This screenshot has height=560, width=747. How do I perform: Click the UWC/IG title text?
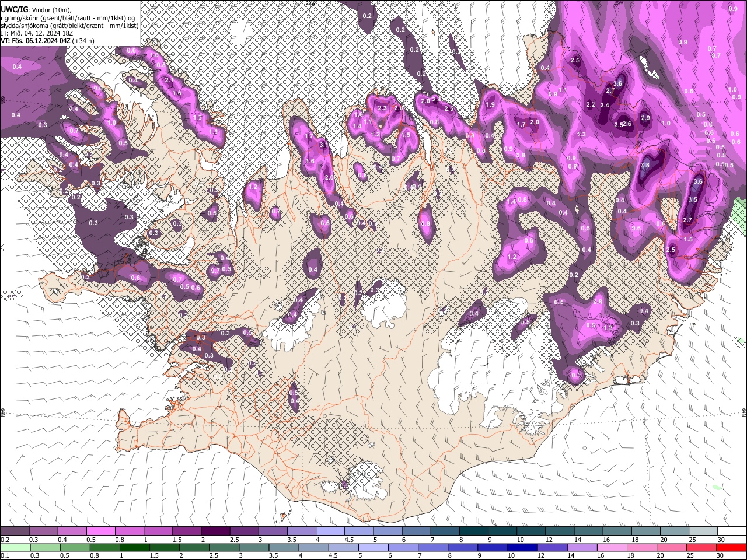click(14, 10)
